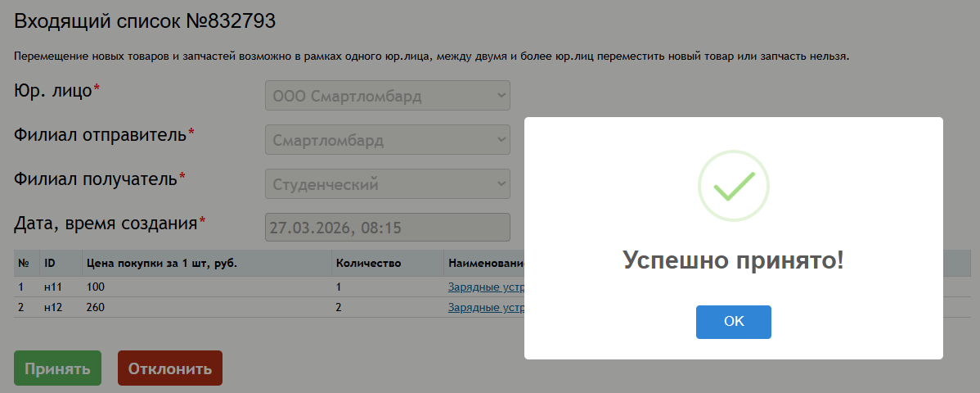The width and height of the screenshot is (980, 393).
Task: Click the Юр. лицо label
Action: [57, 91]
